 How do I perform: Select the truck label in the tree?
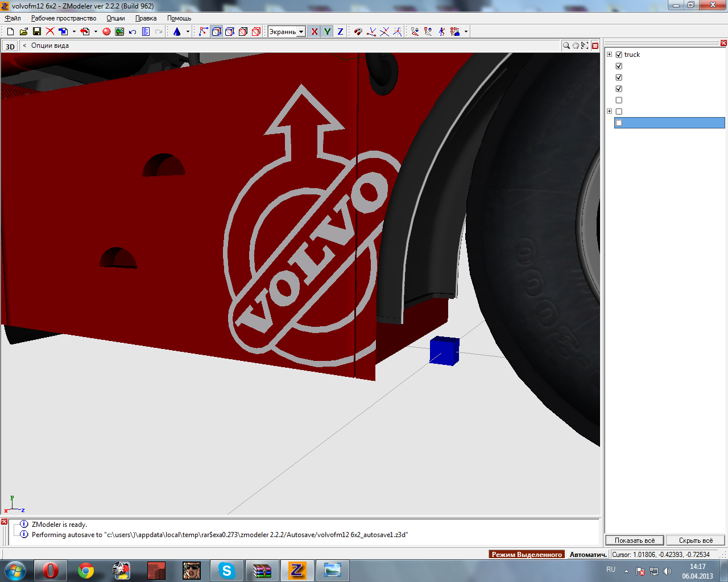(632, 55)
